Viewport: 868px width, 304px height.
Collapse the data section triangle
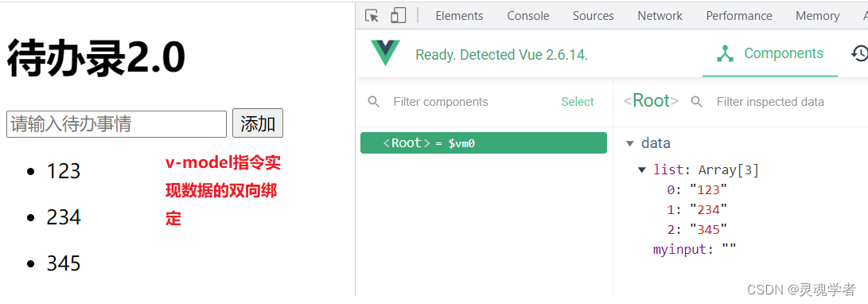[629, 143]
